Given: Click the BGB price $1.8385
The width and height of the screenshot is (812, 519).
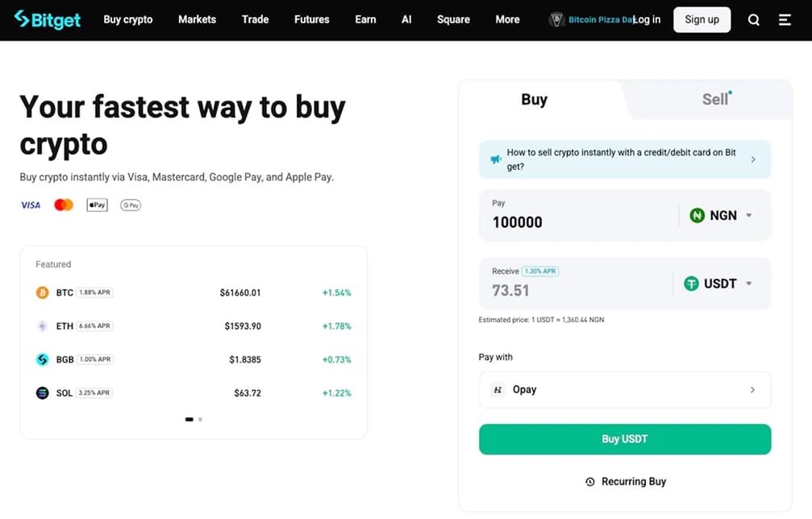Looking at the screenshot, I should point(245,359).
